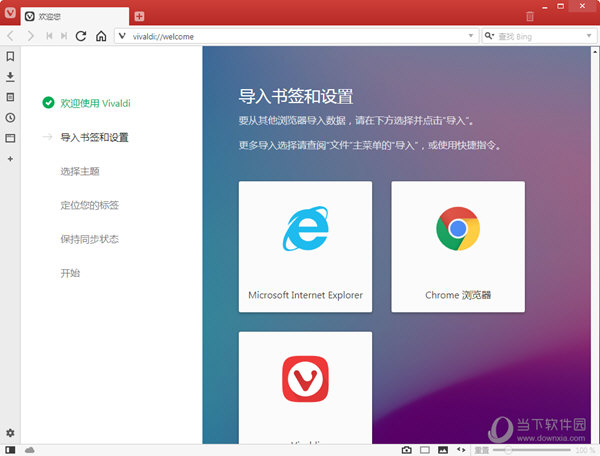Open the History panel
The height and width of the screenshot is (456, 600).
point(10,117)
